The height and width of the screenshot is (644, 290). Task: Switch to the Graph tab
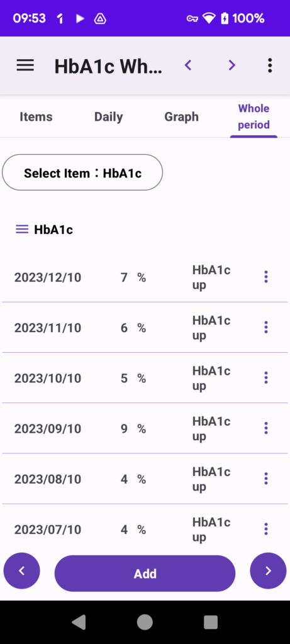(x=182, y=117)
